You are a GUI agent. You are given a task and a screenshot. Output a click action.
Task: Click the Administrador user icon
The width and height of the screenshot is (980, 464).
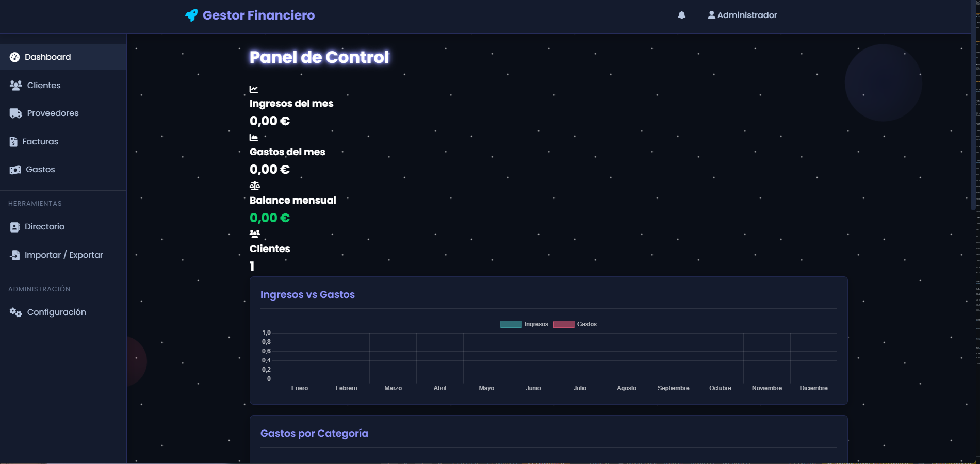coord(712,15)
